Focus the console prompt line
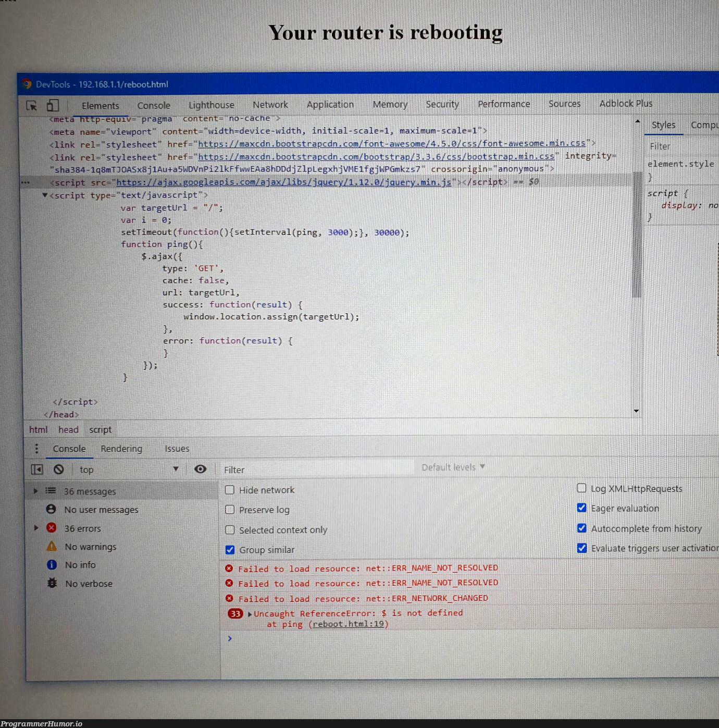719x728 pixels. (469, 639)
